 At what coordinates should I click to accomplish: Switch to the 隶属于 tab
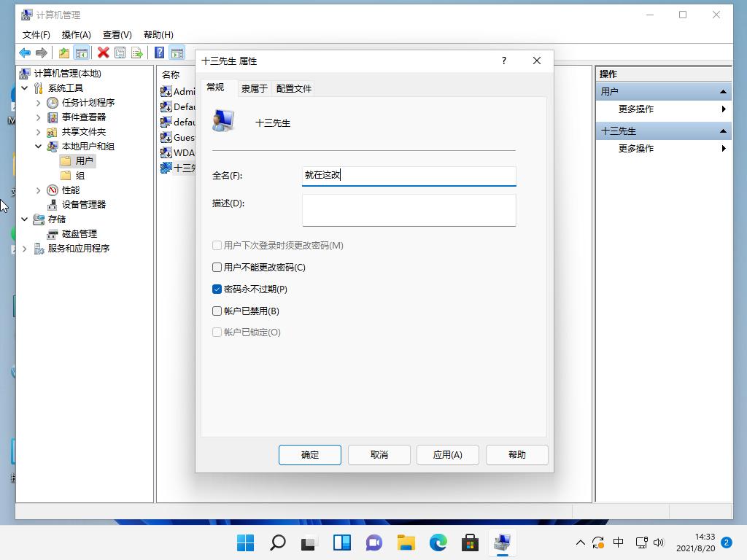pos(254,87)
